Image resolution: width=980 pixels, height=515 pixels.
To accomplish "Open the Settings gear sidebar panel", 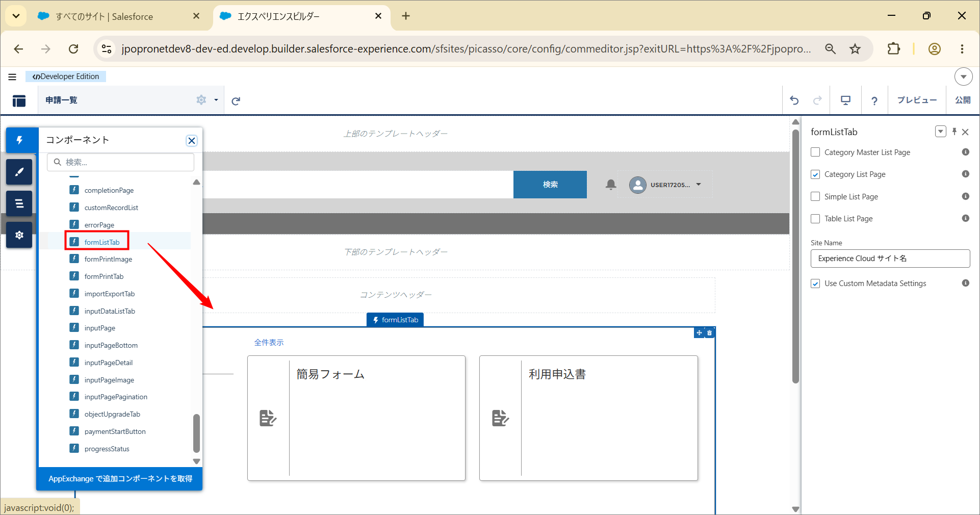I will tap(19, 235).
